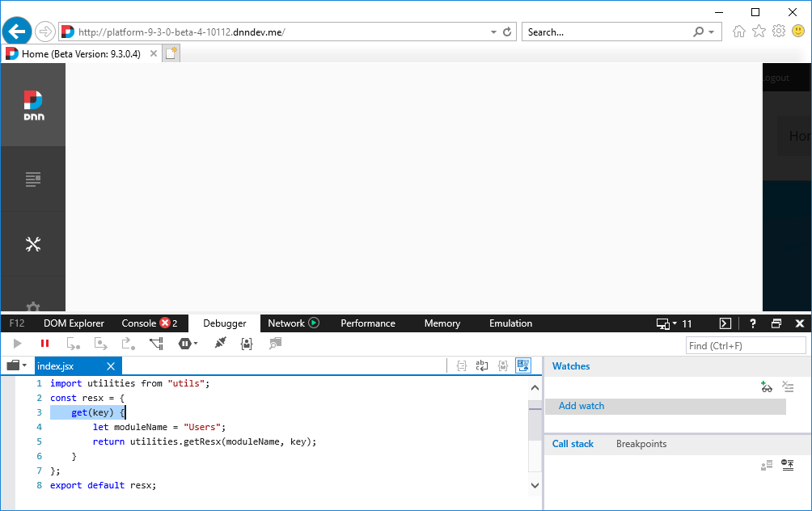Add a watch using the glasses icon
This screenshot has width=812, height=511.
pyautogui.click(x=767, y=386)
